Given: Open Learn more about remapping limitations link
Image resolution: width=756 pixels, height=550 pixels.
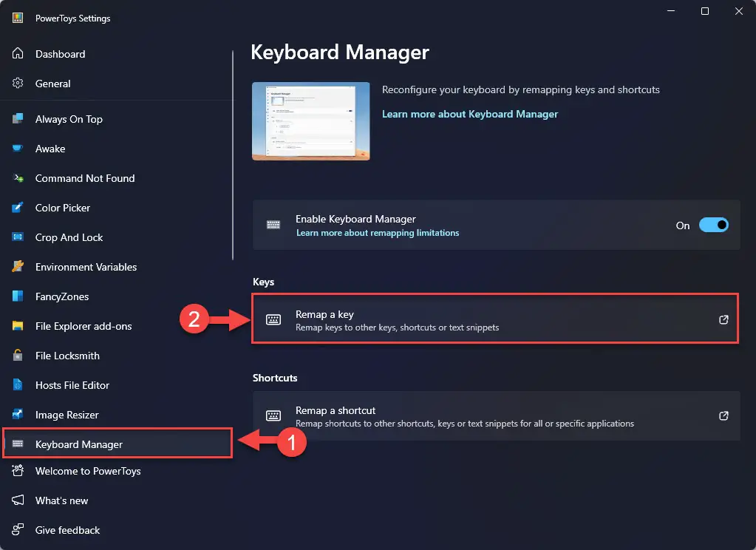Looking at the screenshot, I should coord(378,233).
